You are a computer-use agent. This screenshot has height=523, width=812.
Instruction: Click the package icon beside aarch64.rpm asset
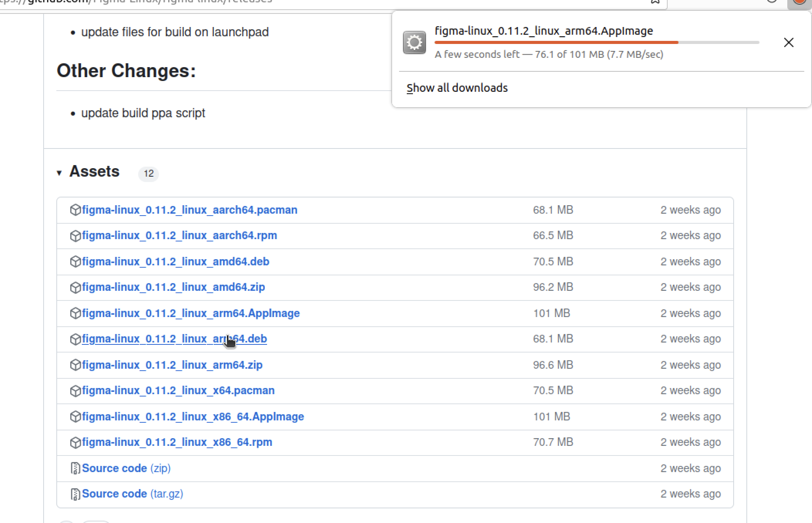tap(75, 236)
